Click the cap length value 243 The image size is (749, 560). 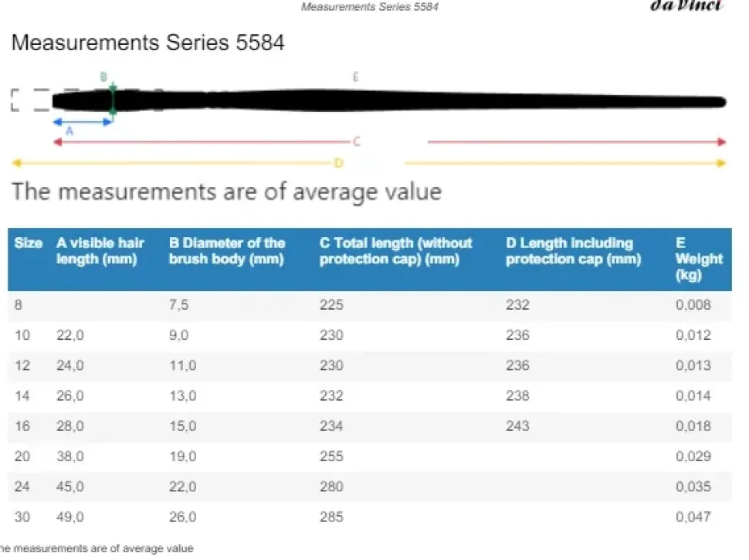click(x=517, y=426)
